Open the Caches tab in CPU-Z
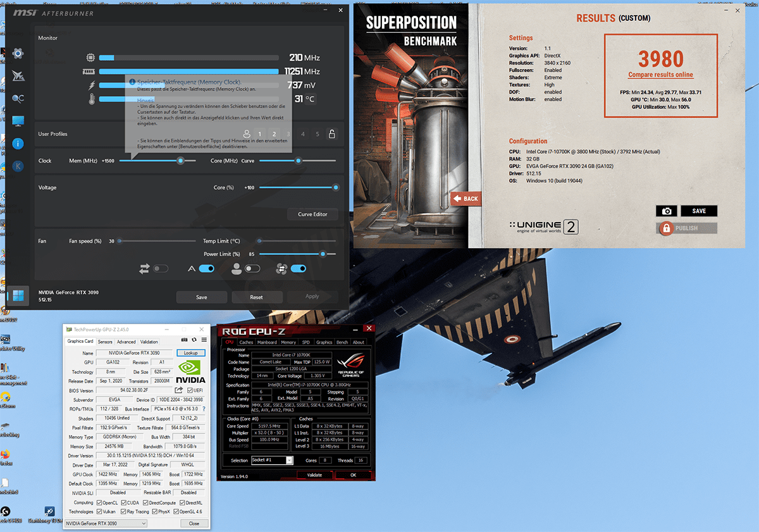The image size is (759, 532). [246, 342]
